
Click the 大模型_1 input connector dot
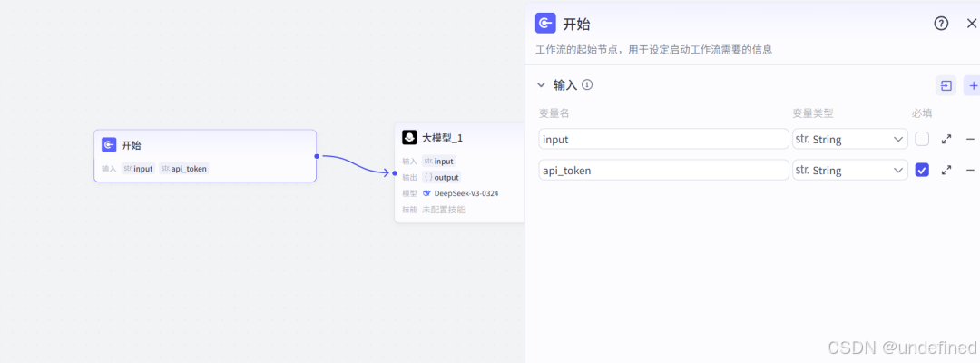point(395,173)
